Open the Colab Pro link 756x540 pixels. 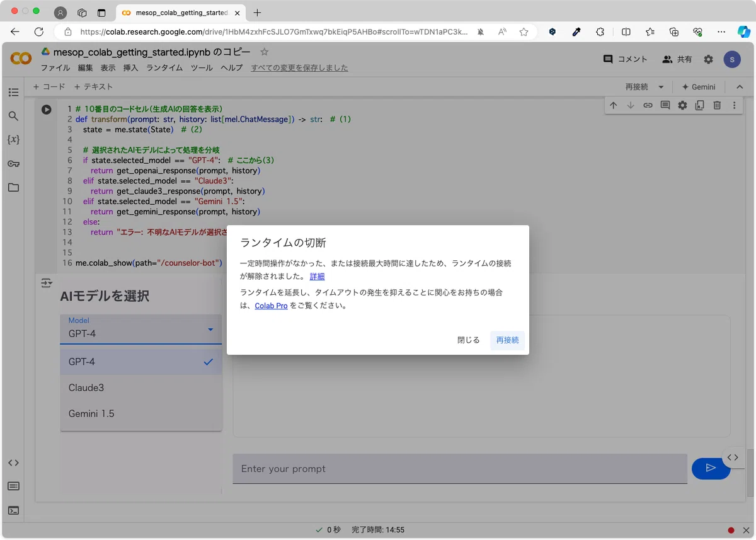click(271, 306)
